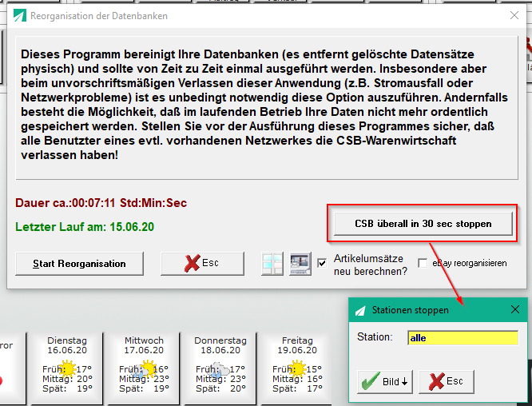Click Esc in Stationen stoppen dialog

(x=447, y=382)
